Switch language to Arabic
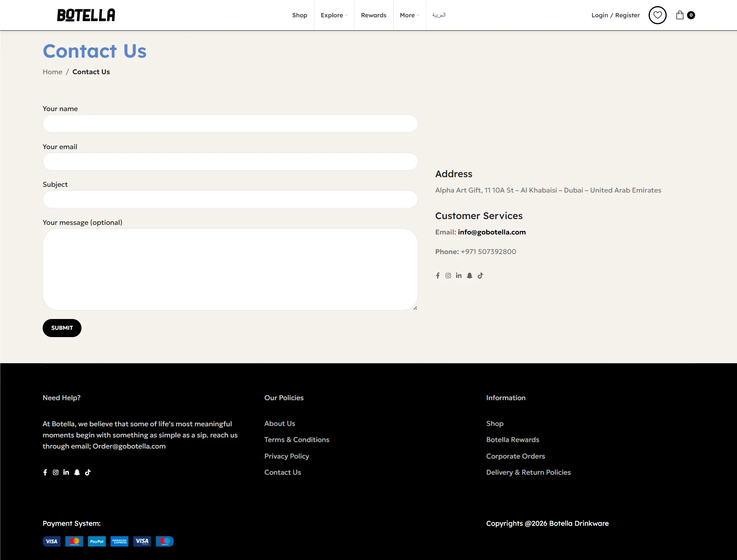Image resolution: width=737 pixels, height=560 pixels. [x=439, y=15]
